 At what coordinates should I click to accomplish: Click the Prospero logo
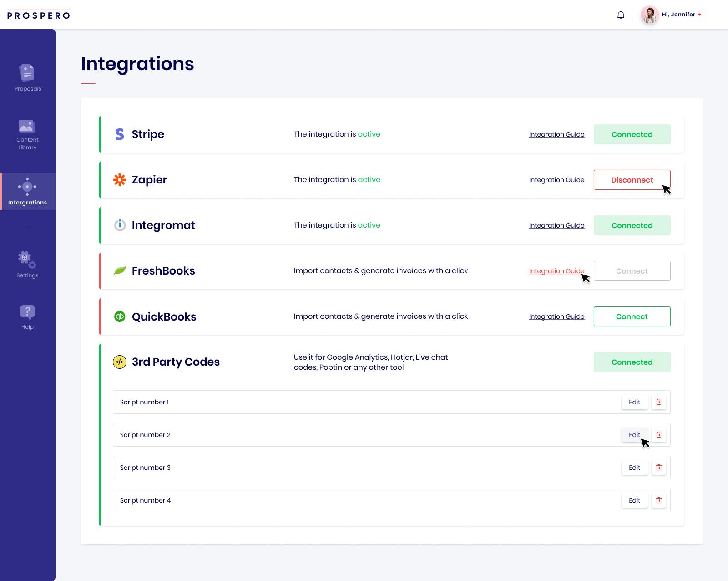tap(39, 15)
